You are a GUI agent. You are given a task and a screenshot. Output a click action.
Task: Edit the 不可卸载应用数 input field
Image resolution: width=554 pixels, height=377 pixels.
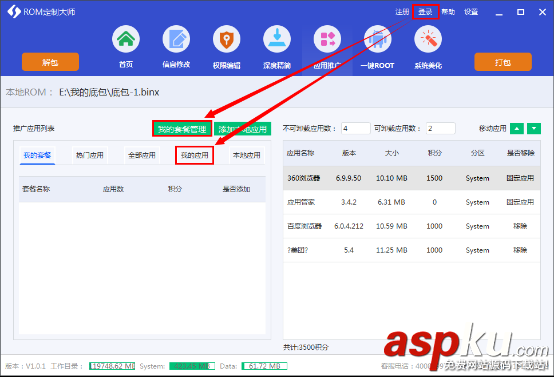tap(355, 128)
